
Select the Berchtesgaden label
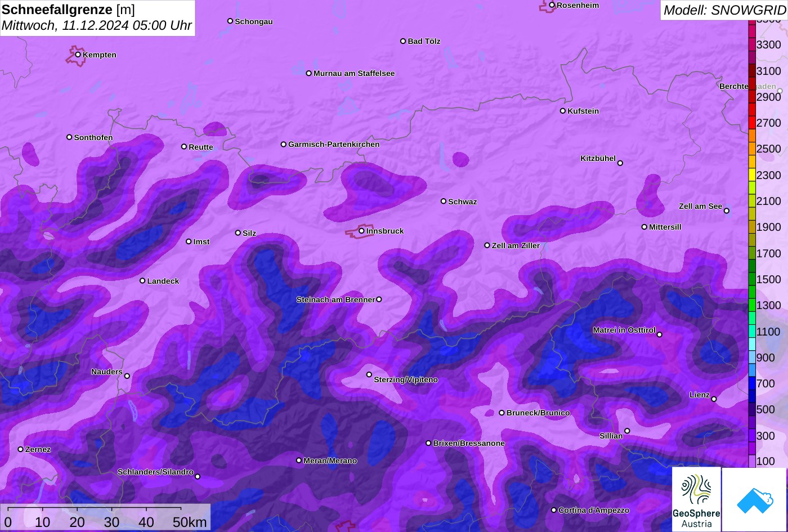[x=747, y=87]
